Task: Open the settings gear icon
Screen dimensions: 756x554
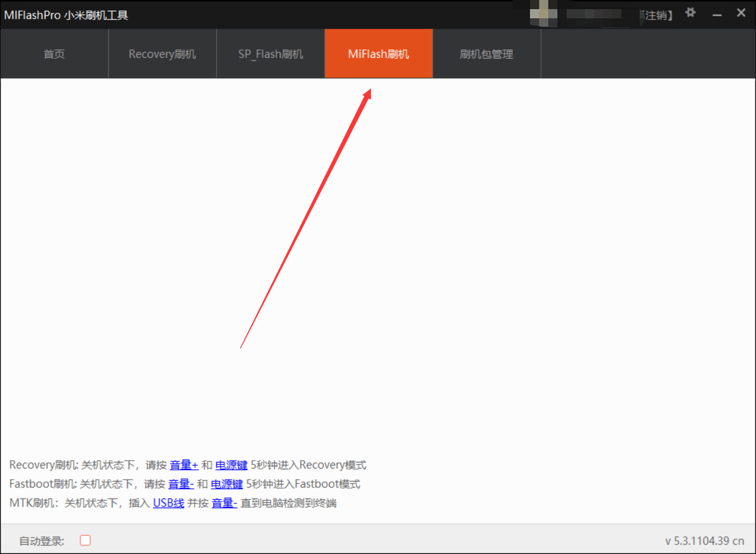Action: 690,13
